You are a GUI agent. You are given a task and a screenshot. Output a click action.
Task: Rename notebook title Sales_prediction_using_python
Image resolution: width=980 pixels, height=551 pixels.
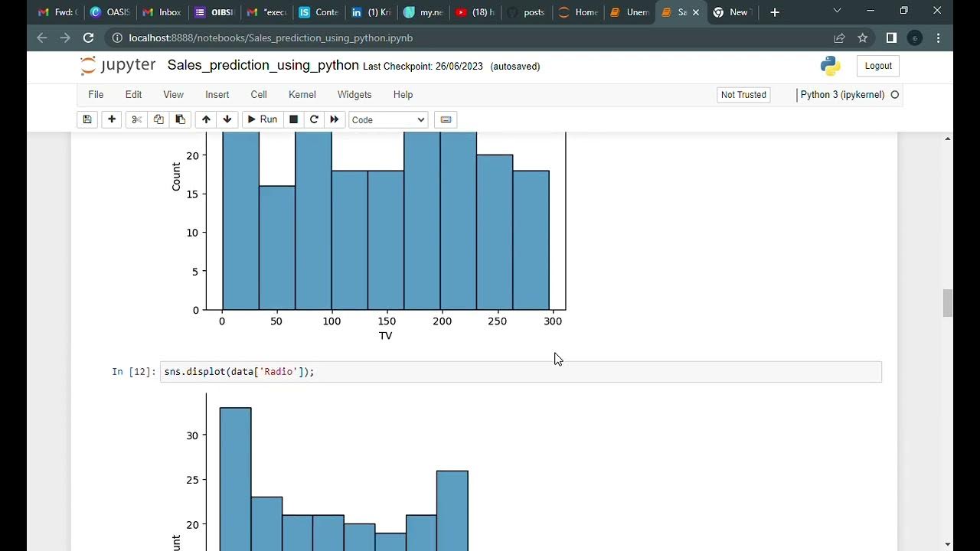pyautogui.click(x=263, y=65)
